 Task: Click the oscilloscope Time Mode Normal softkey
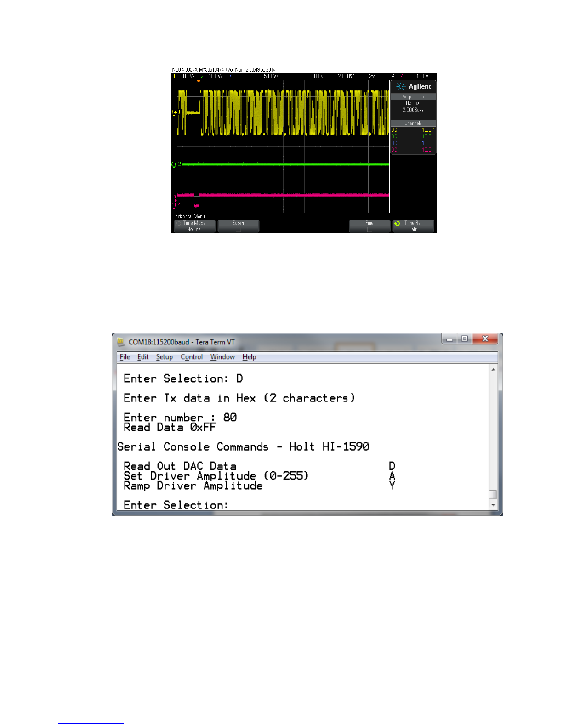click(x=194, y=226)
